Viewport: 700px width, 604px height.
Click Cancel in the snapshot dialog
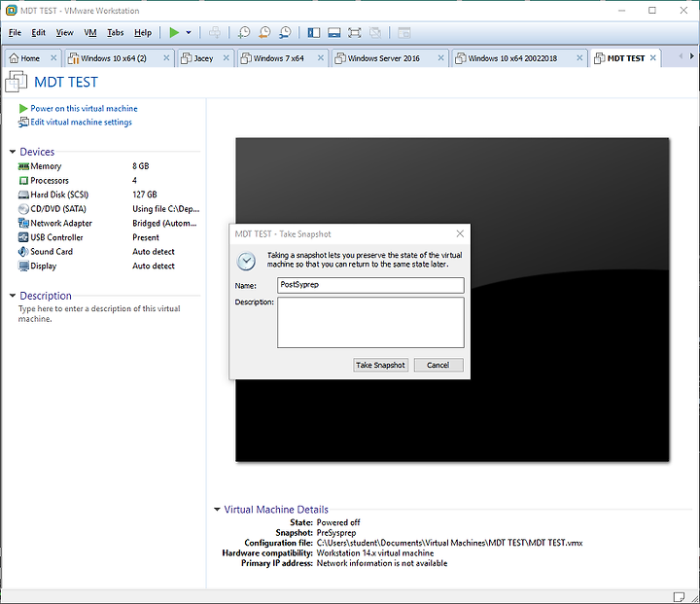pos(438,365)
